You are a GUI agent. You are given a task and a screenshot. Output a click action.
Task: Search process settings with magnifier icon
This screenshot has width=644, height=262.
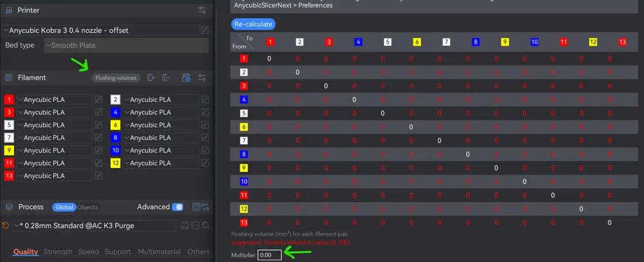pyautogui.click(x=206, y=225)
